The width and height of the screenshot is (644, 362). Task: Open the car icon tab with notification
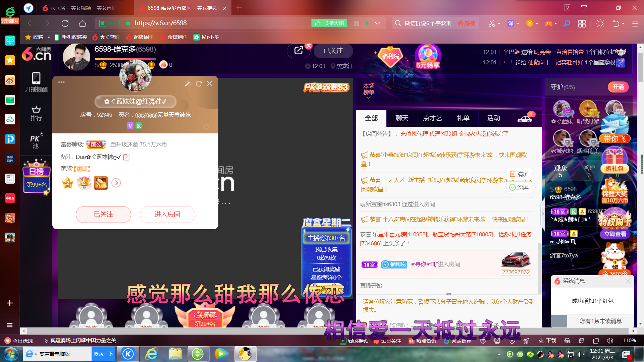525,118
